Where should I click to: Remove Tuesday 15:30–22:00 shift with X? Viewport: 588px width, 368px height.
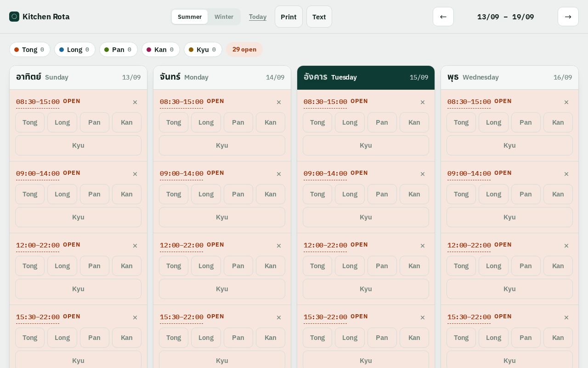[x=423, y=317]
